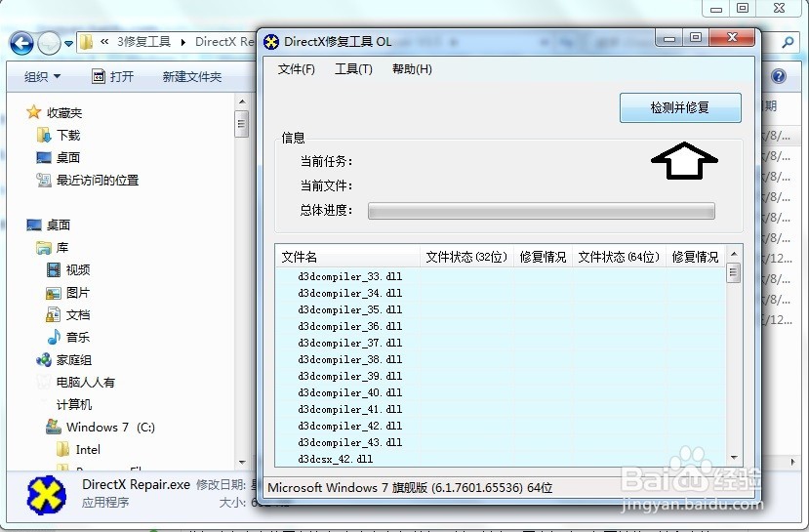Select d3dcompiler_39.dll row
Viewport: 809px width, 532px height.
pyautogui.click(x=501, y=376)
